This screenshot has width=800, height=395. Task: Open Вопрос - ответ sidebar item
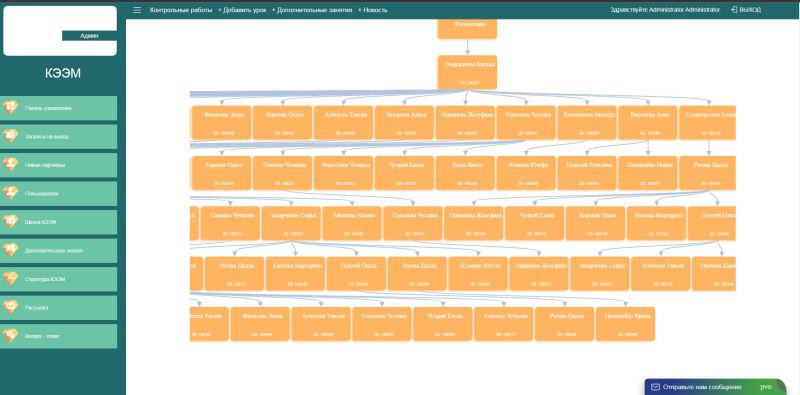pyautogui.click(x=58, y=336)
